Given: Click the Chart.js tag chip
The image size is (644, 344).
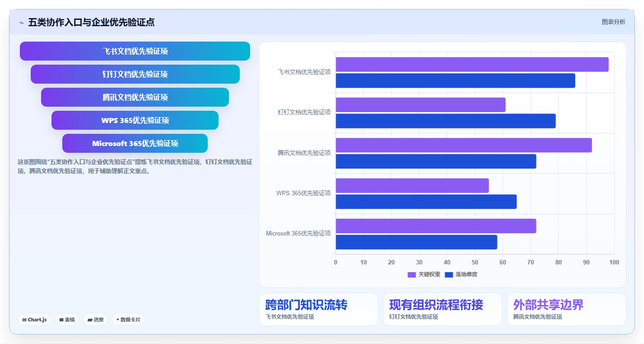Looking at the screenshot, I should pyautogui.click(x=35, y=320).
